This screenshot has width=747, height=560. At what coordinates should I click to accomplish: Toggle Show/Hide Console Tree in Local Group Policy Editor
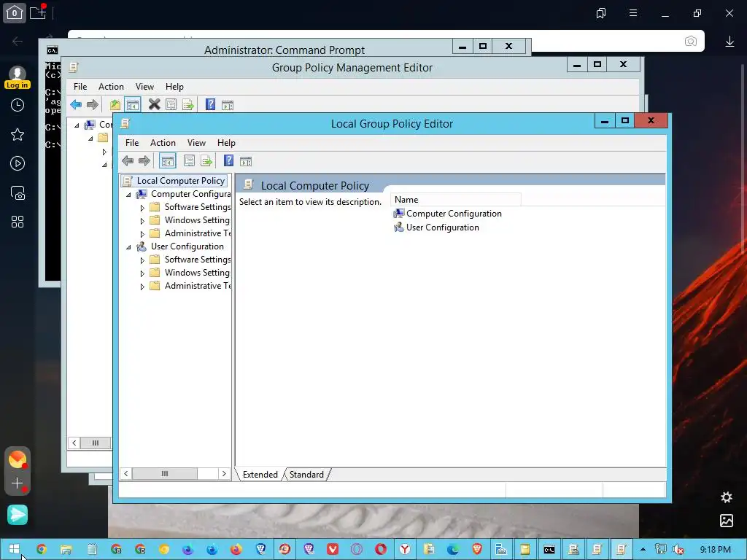point(167,161)
